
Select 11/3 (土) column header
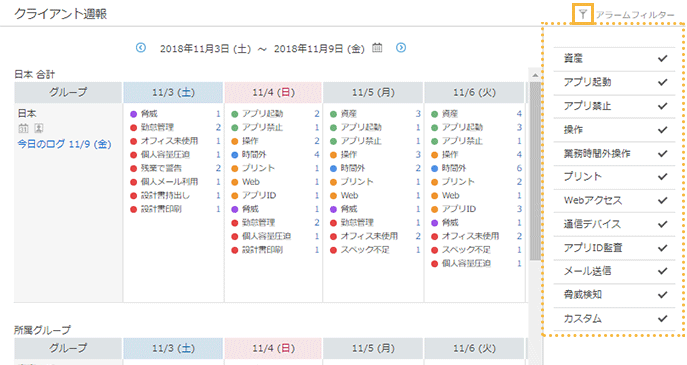point(173,92)
